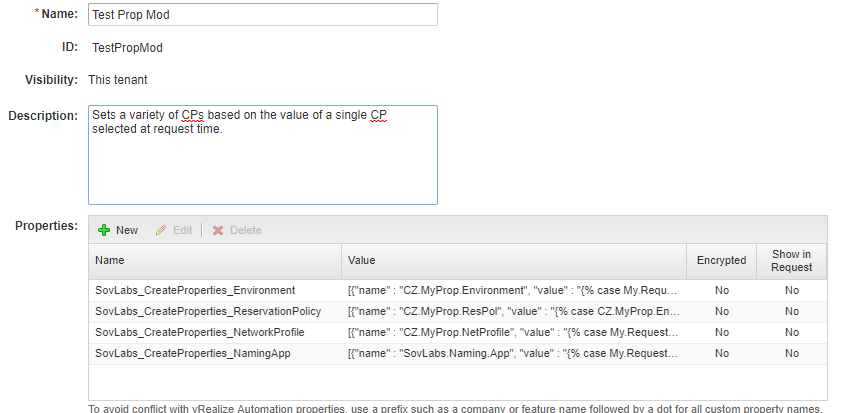The height and width of the screenshot is (413, 843).
Task: Click the value cell for CZ.MyProp.ResPol
Action: 512,311
